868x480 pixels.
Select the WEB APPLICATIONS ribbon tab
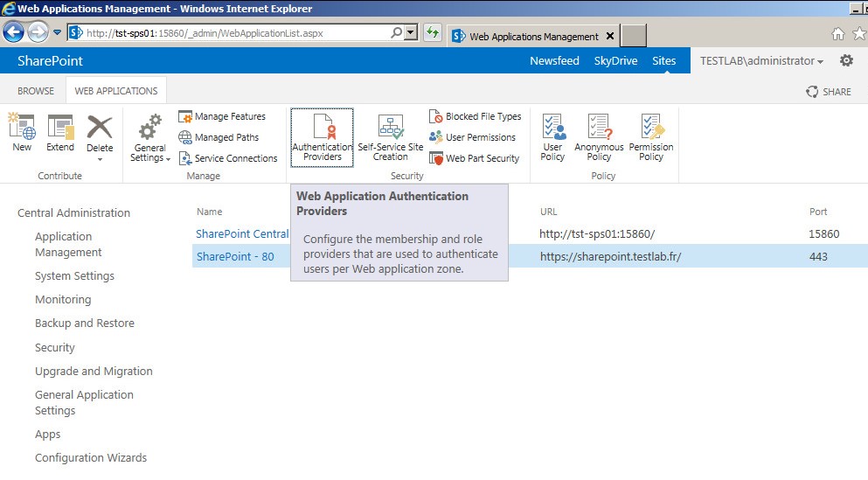point(116,91)
